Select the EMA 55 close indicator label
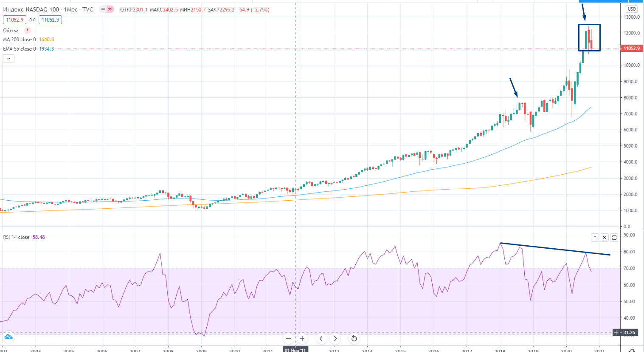This screenshot has width=644, height=352. tap(20, 49)
